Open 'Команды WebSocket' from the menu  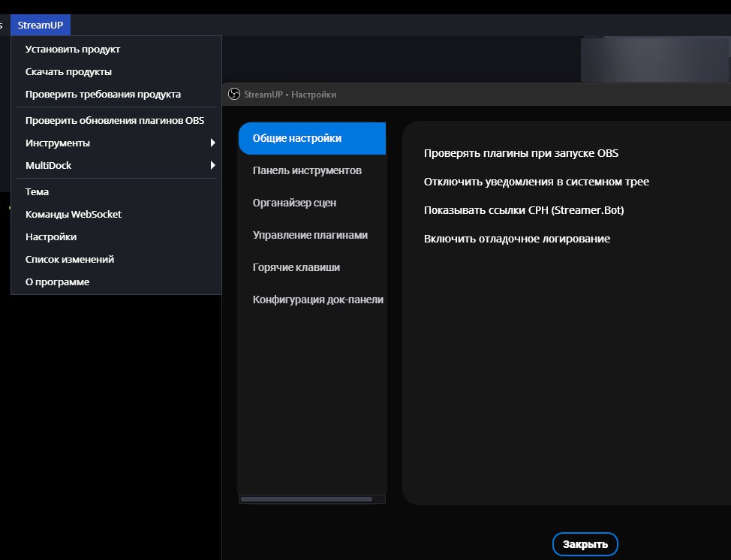pyautogui.click(x=74, y=214)
